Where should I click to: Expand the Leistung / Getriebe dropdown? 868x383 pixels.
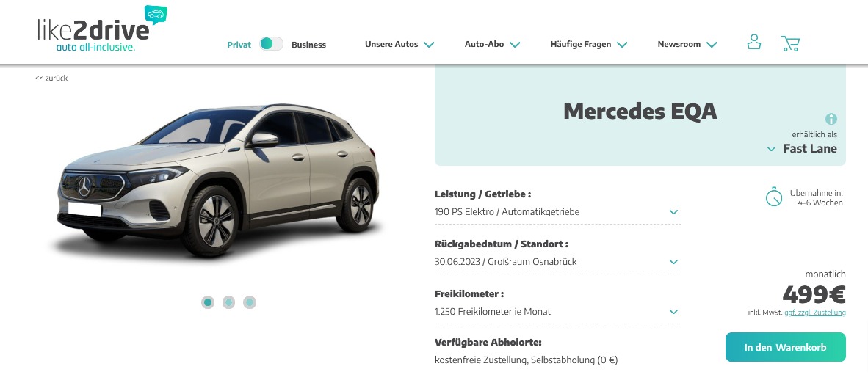coord(557,212)
